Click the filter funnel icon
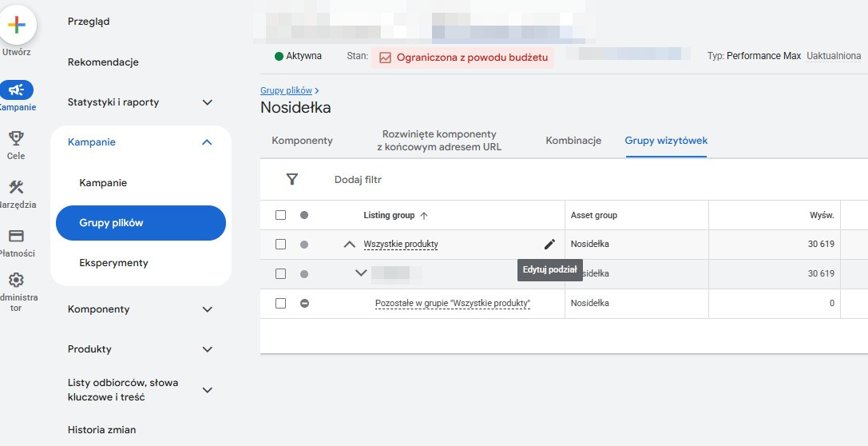Screen dimensions: 868x446 tap(292, 180)
